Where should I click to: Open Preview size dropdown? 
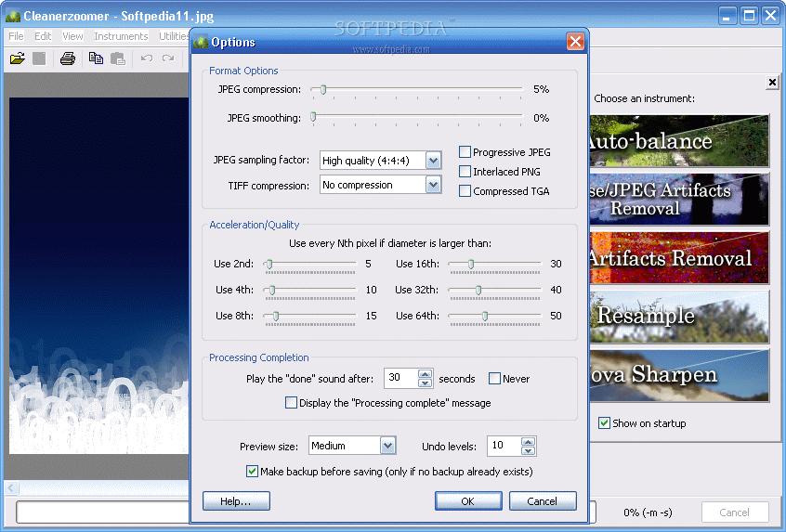387,446
